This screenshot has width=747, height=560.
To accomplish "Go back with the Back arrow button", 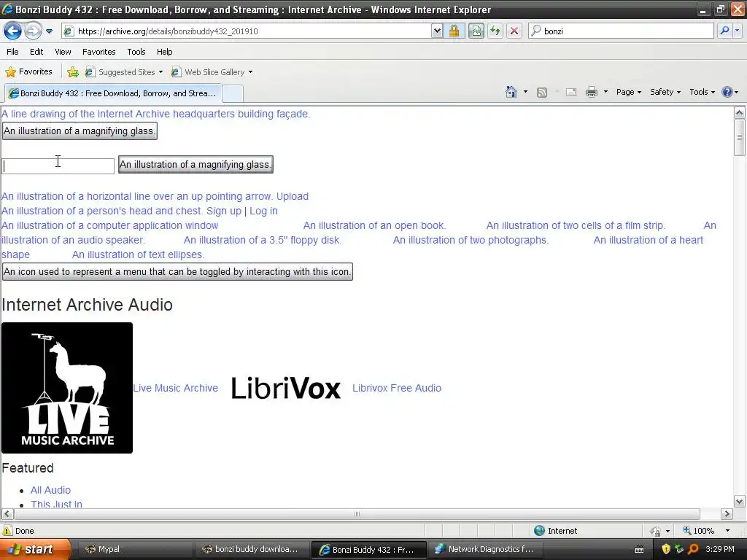I will (12, 31).
